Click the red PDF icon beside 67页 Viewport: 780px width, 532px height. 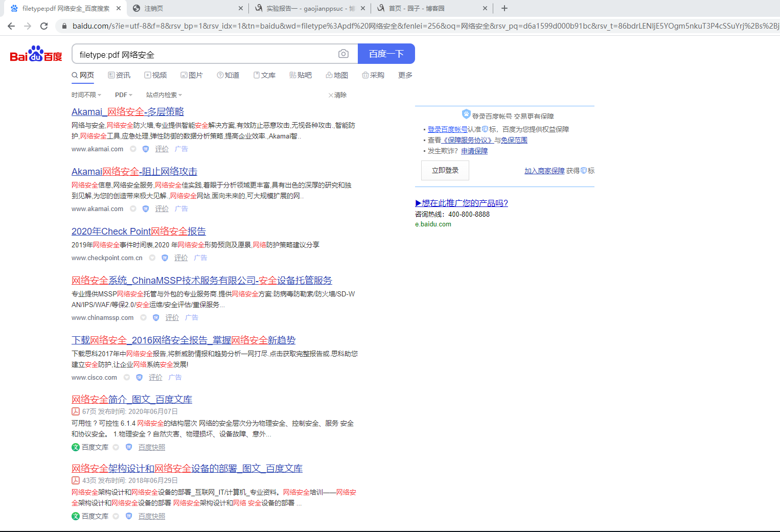click(x=76, y=411)
